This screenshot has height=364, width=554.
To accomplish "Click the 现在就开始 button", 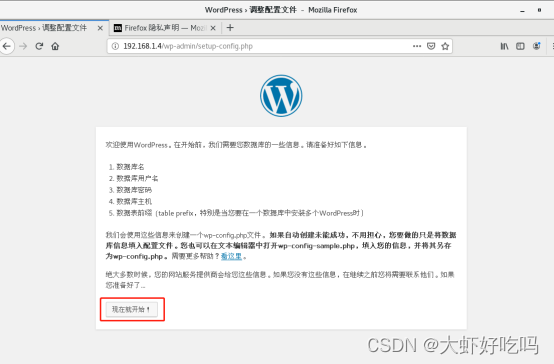I will pos(132,310).
